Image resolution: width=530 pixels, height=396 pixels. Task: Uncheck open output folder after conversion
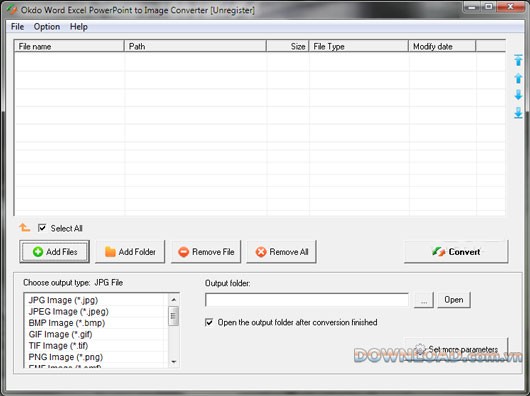click(209, 322)
